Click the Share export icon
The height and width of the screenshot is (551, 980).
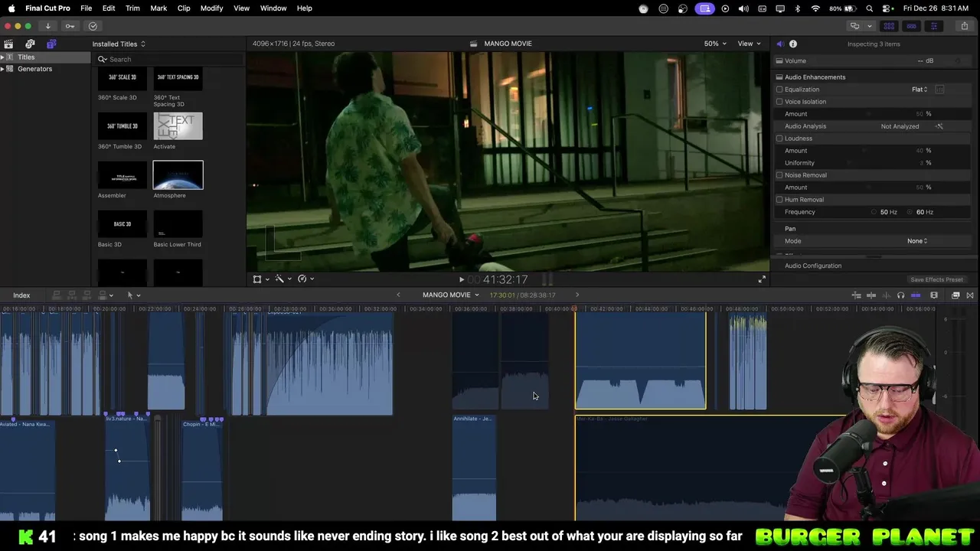(965, 26)
